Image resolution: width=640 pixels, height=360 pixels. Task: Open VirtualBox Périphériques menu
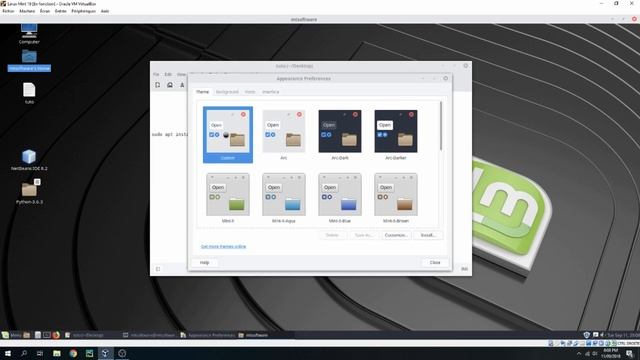pyautogui.click(x=83, y=11)
